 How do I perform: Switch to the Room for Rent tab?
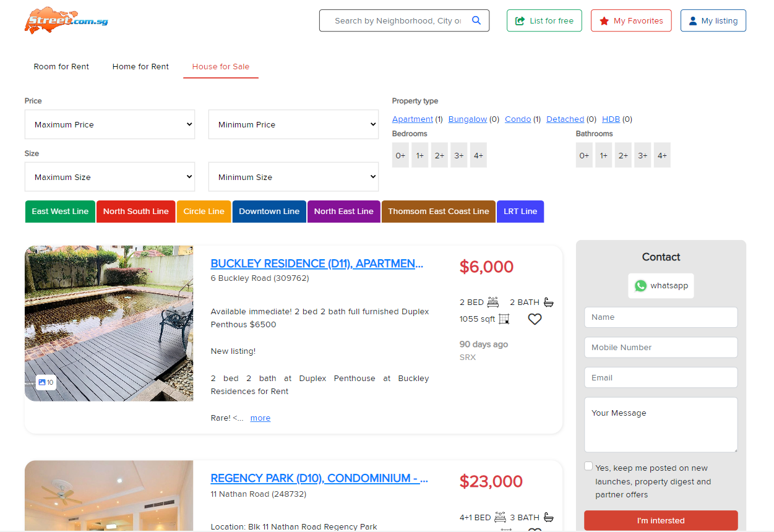pos(61,67)
